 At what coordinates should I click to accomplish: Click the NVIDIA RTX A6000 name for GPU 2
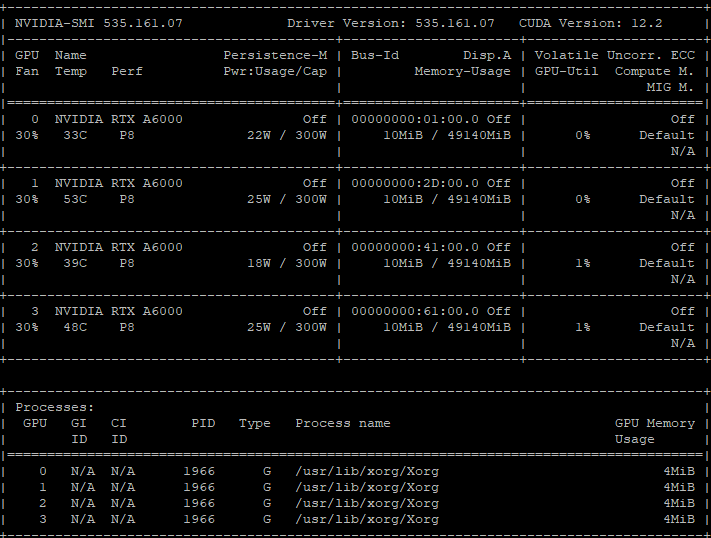[118, 247]
